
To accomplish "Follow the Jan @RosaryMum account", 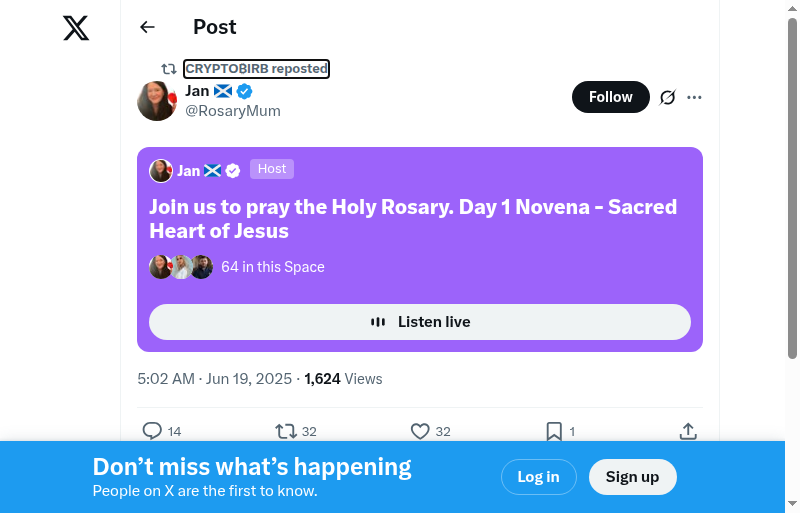I will coord(610,97).
